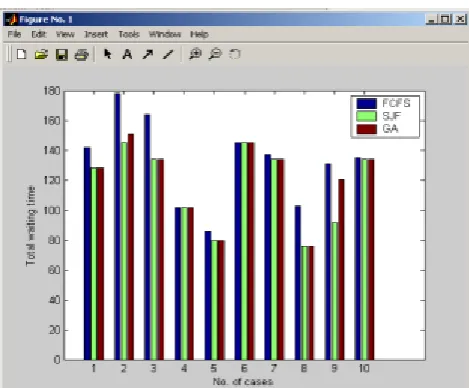Click the MATLAB logo in title bar

coord(11,19)
